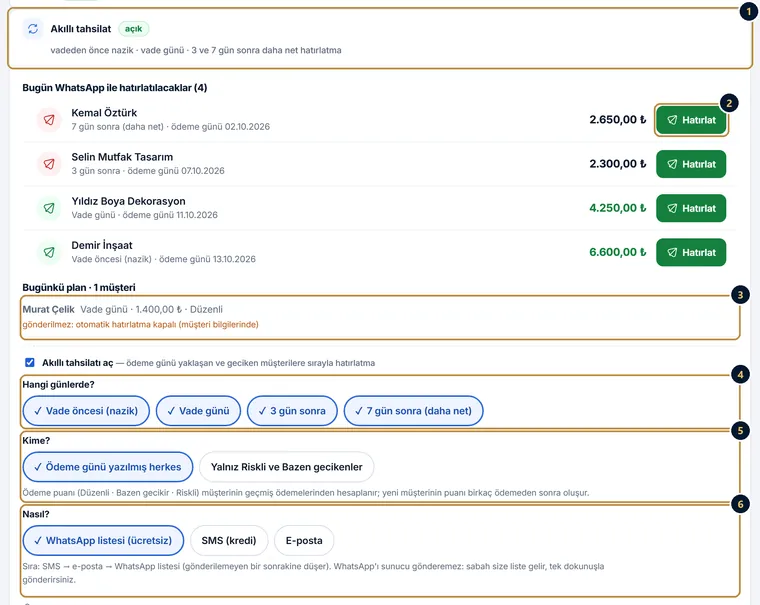This screenshot has height=605, width=760.
Task: Click the 6.600,00 ₺ amount
Action: point(618,252)
